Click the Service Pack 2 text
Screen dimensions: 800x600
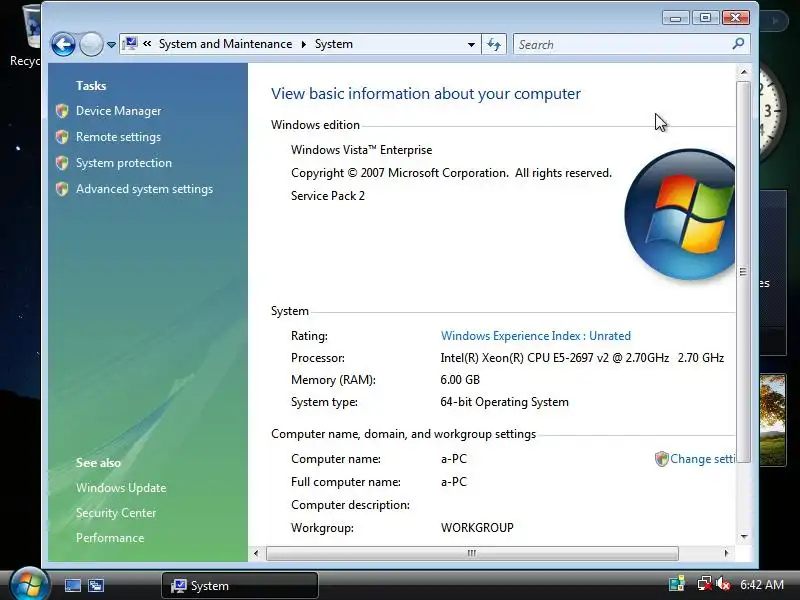(x=328, y=196)
